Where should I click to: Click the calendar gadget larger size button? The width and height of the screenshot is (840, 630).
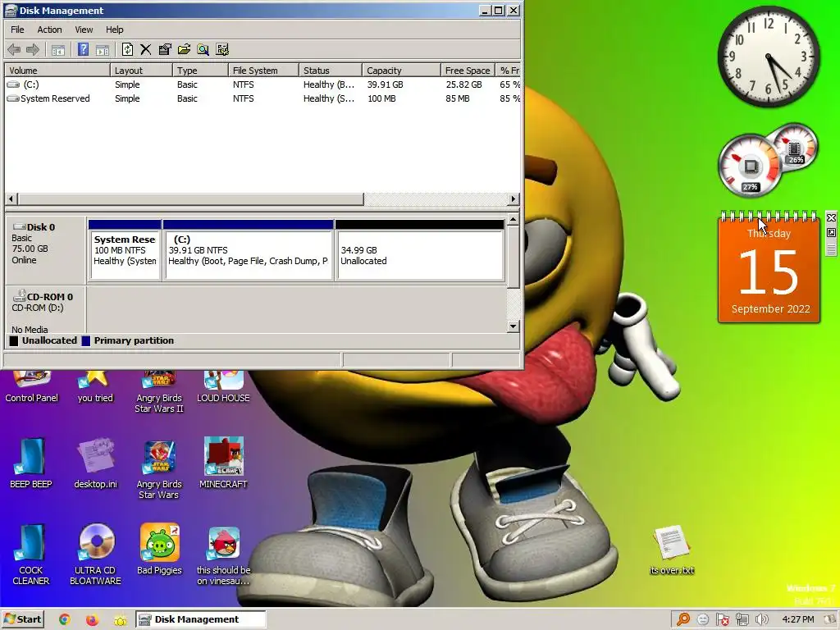pos(832,233)
